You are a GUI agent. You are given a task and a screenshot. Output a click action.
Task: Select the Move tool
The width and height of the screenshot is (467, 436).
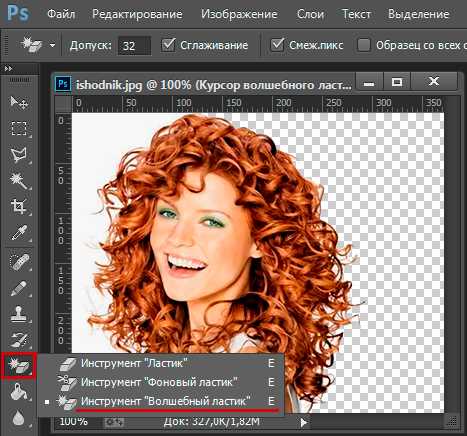(19, 103)
